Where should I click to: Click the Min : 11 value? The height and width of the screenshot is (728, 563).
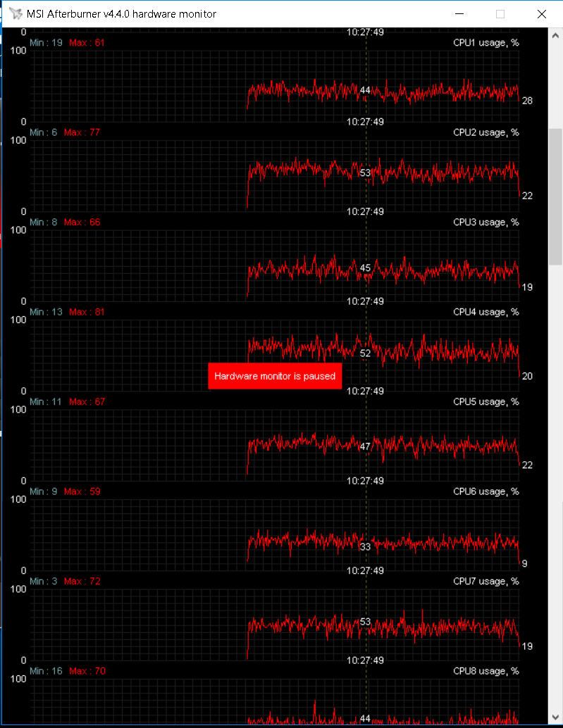(x=46, y=401)
